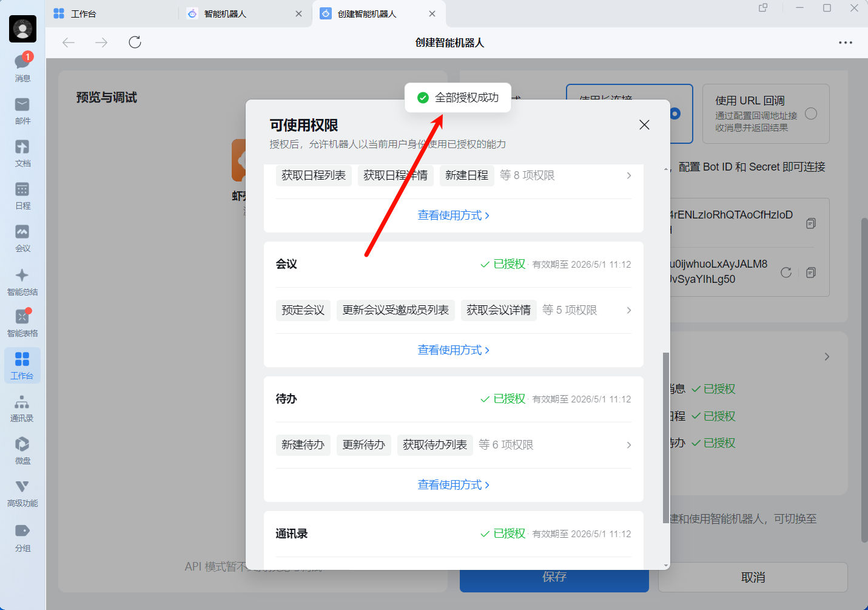Click the 取消 cancel button
This screenshot has width=868, height=610.
(x=753, y=577)
